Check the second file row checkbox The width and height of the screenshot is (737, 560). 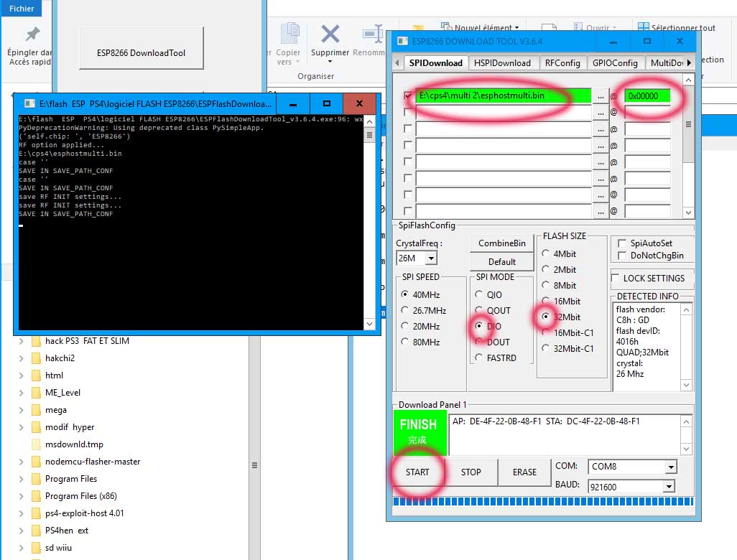(x=408, y=112)
